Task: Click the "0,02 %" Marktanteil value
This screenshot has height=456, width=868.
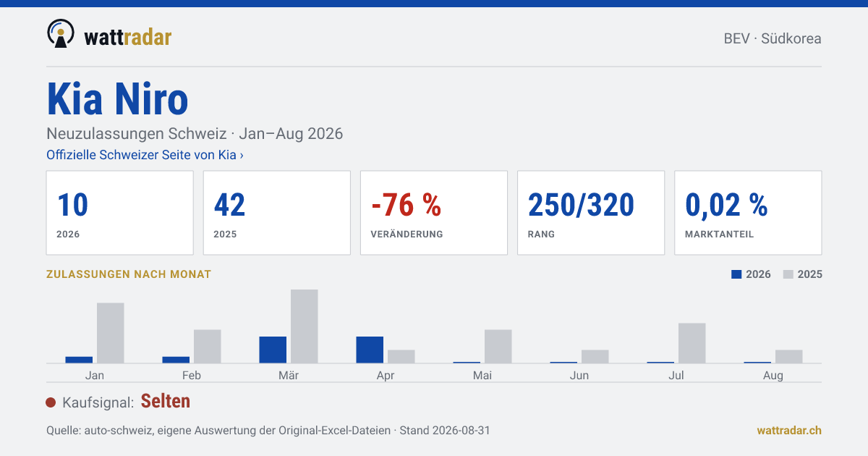Action: tap(726, 206)
